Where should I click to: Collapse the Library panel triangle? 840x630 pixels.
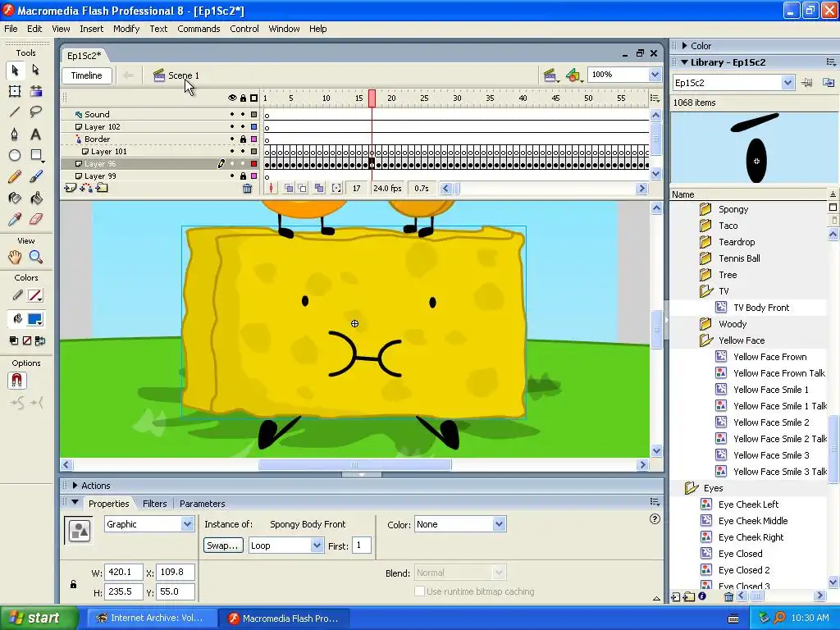coord(685,62)
